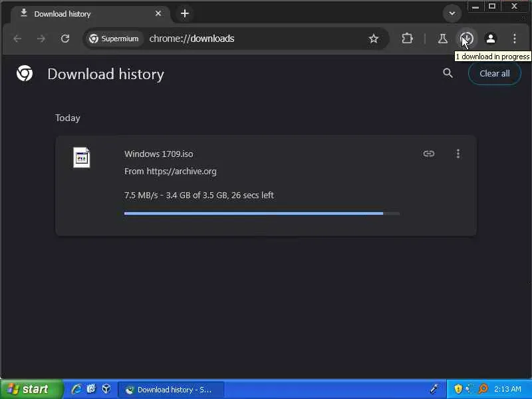Minimize the browser window
This screenshot has height=399, width=532.
(475, 7)
